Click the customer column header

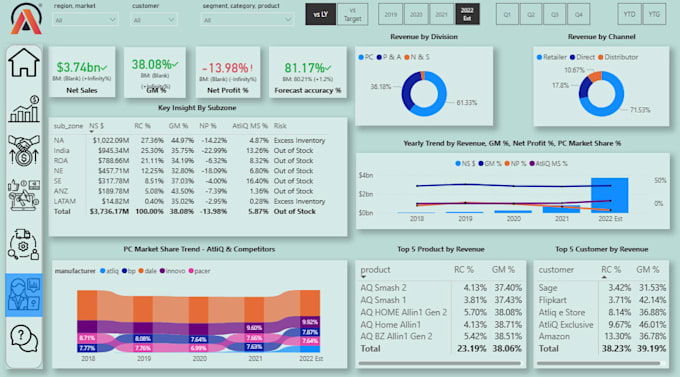coord(556,269)
